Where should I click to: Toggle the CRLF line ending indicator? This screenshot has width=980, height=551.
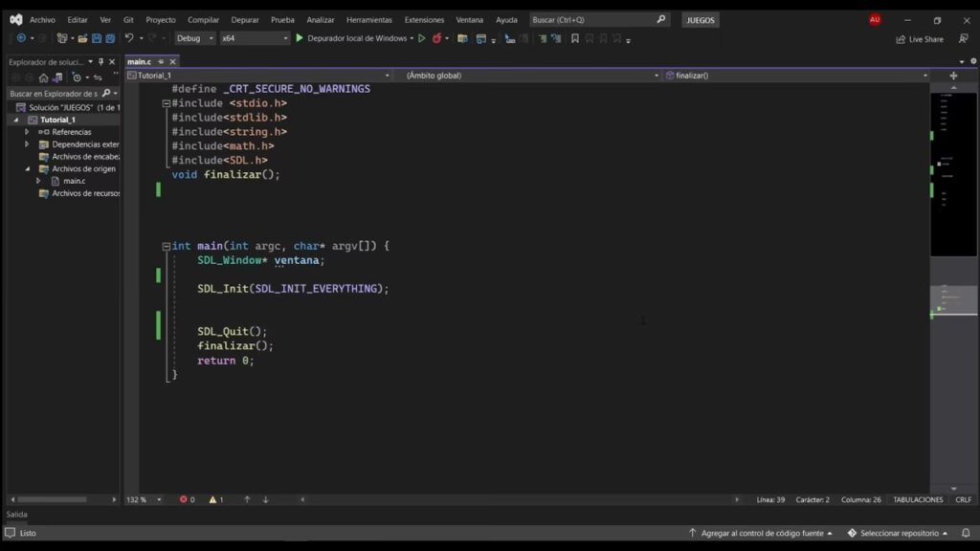click(x=963, y=499)
